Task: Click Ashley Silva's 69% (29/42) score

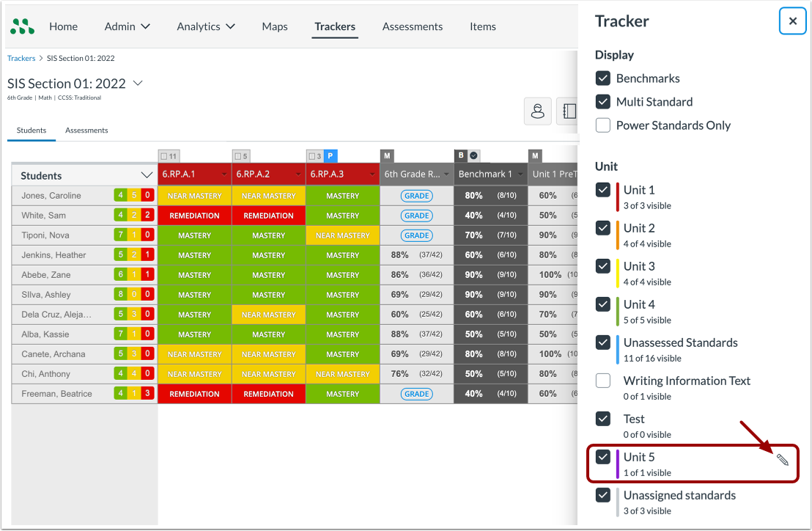Action: pyautogui.click(x=416, y=294)
